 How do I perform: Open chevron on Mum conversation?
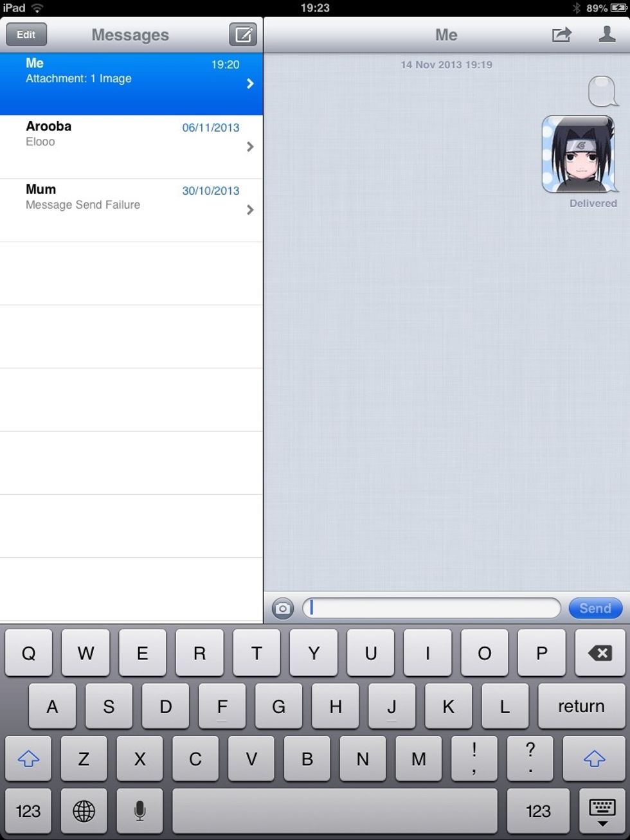(x=250, y=210)
